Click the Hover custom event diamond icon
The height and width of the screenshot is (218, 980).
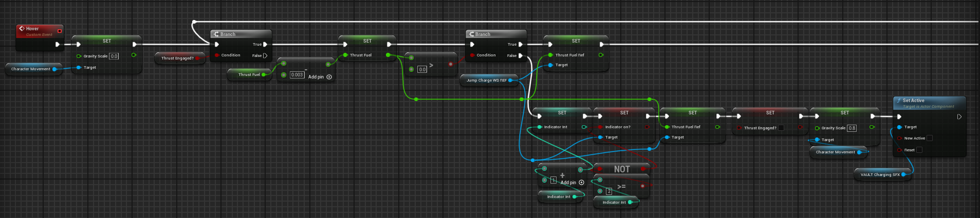coord(22,29)
